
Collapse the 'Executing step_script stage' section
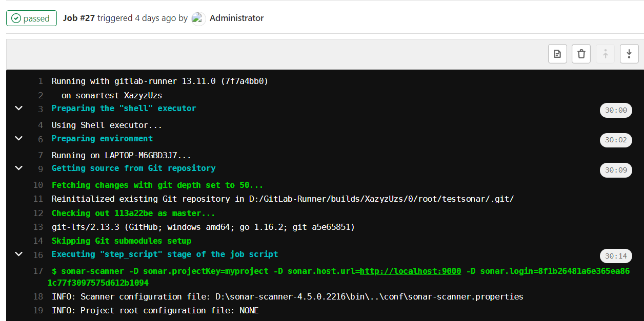(x=18, y=254)
